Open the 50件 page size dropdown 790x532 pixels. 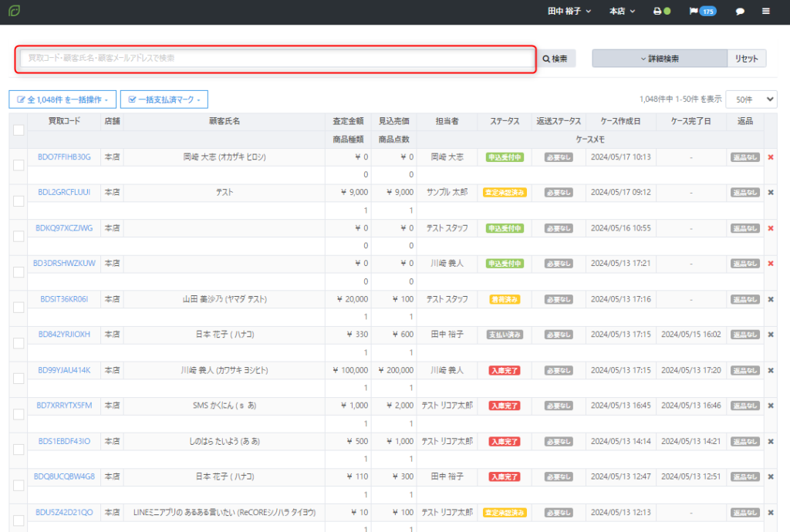[751, 99]
